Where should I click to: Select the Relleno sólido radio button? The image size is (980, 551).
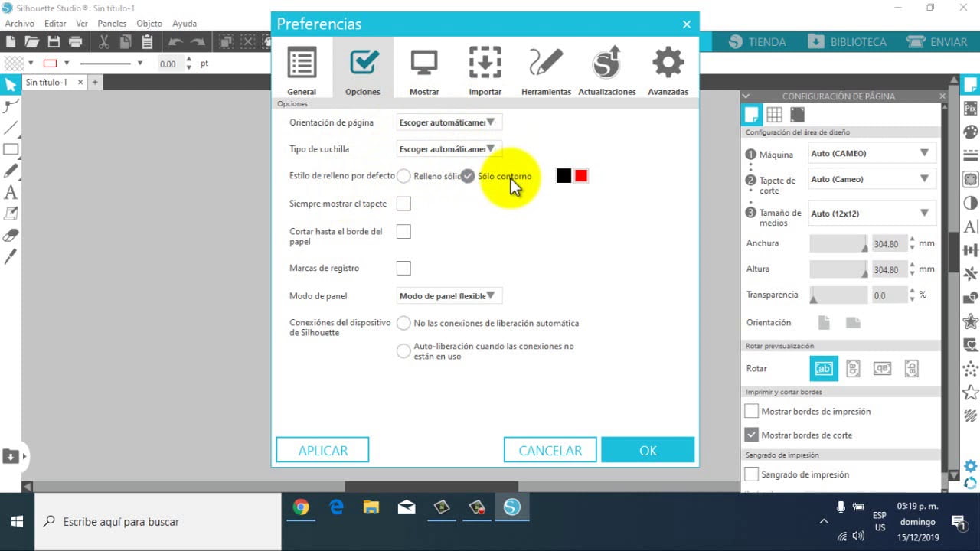click(403, 176)
